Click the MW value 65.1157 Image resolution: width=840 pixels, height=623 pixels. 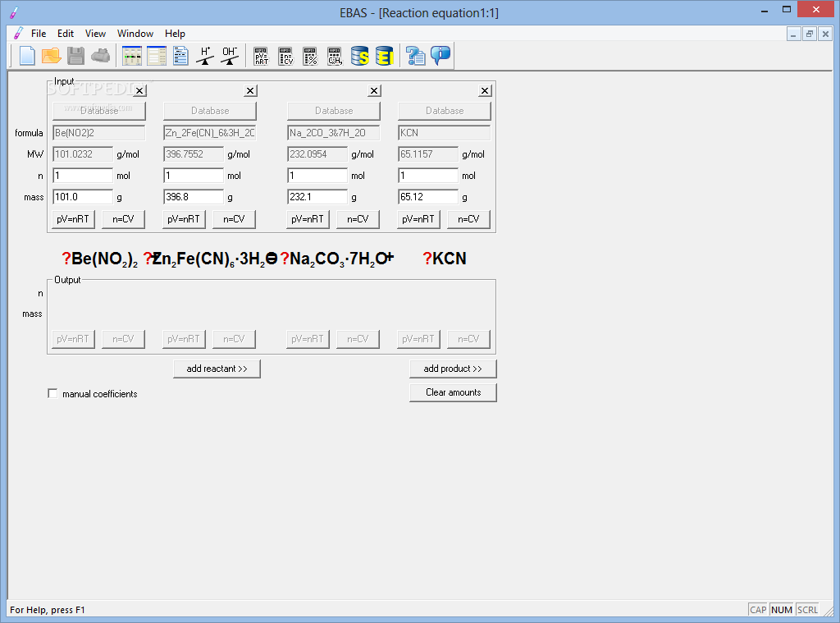[428, 153]
